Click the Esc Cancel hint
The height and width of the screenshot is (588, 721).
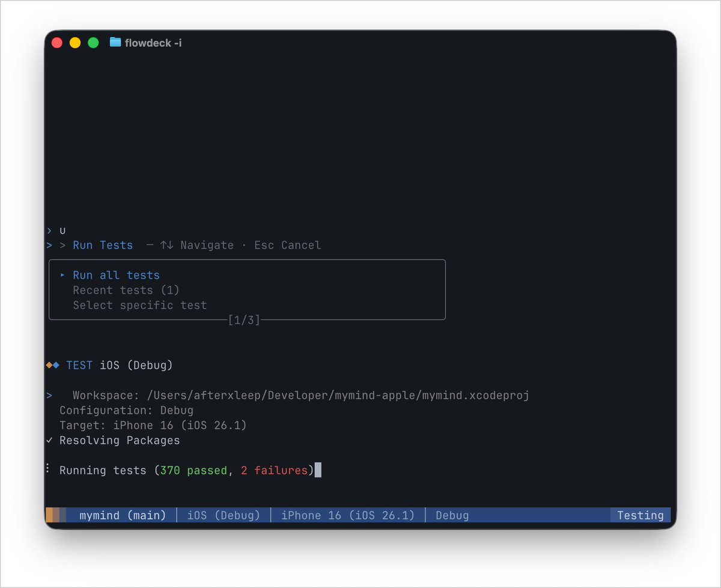click(288, 245)
